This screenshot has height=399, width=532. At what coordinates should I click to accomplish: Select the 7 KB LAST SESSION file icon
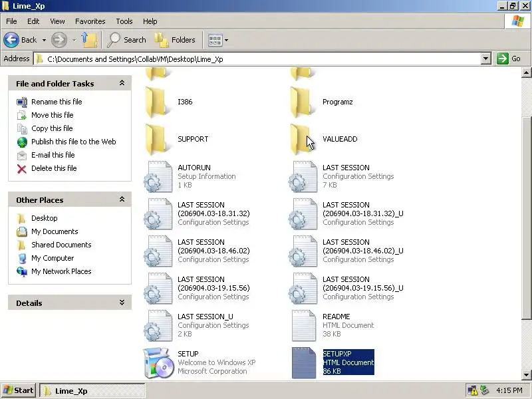[x=303, y=176]
